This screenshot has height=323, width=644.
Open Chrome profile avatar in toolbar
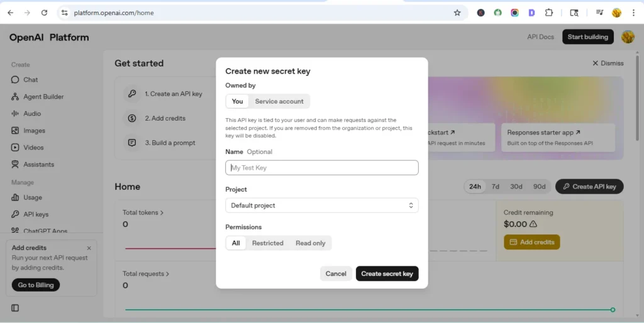tap(616, 13)
